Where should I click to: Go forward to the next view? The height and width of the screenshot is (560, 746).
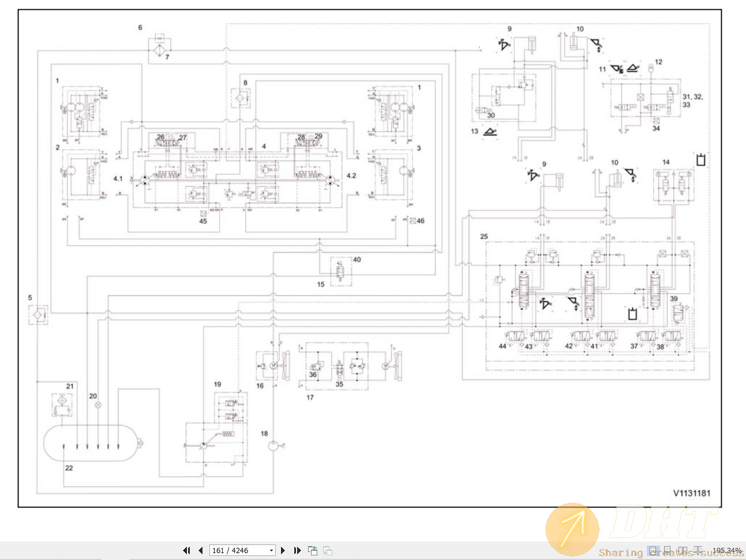pos(327,550)
